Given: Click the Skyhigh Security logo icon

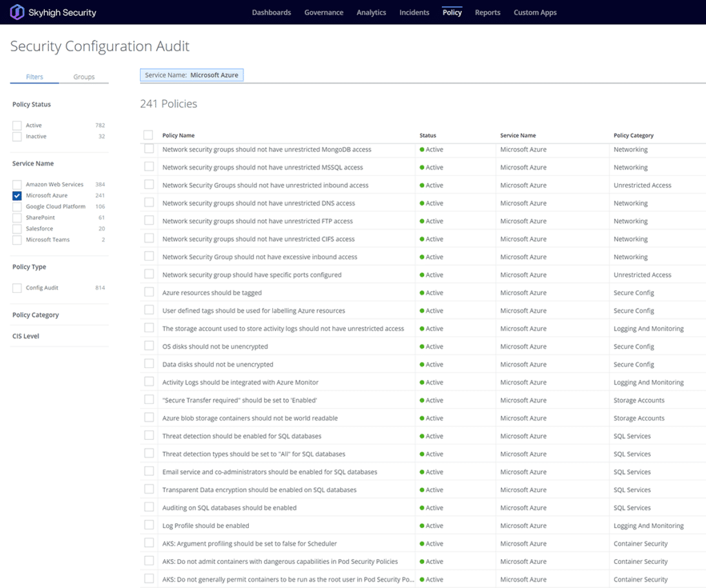Looking at the screenshot, I should click(17, 12).
